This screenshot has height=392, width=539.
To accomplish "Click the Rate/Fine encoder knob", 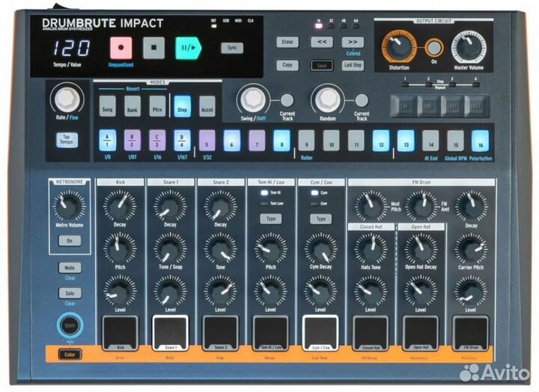I will tap(67, 99).
